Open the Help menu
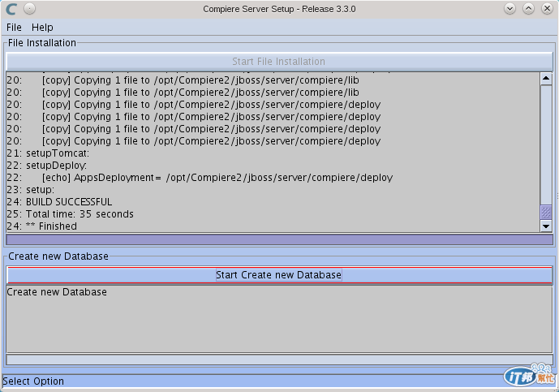Image resolution: width=559 pixels, height=392 pixels. point(42,27)
